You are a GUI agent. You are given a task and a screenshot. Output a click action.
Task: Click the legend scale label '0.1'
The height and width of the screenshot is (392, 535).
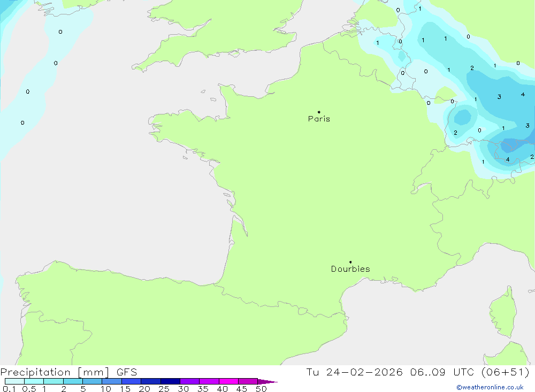tap(9, 389)
